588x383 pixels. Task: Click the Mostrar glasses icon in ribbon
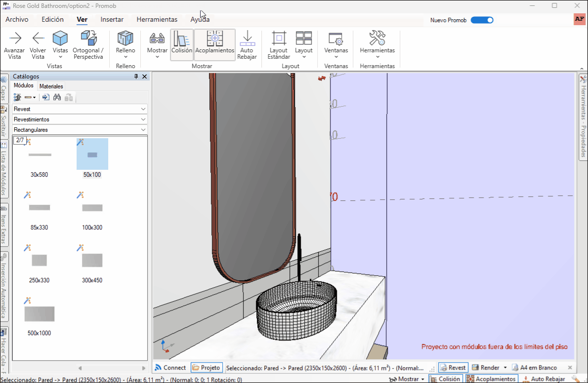(x=157, y=38)
